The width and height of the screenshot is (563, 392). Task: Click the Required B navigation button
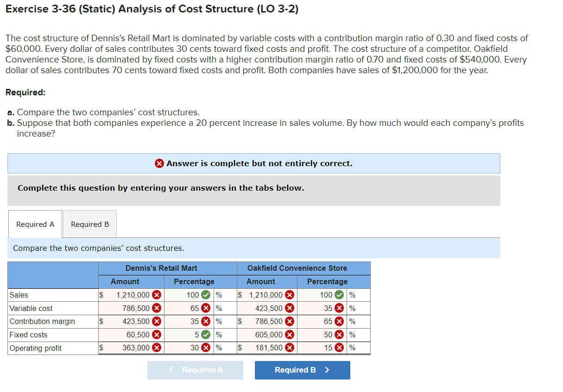click(x=302, y=370)
